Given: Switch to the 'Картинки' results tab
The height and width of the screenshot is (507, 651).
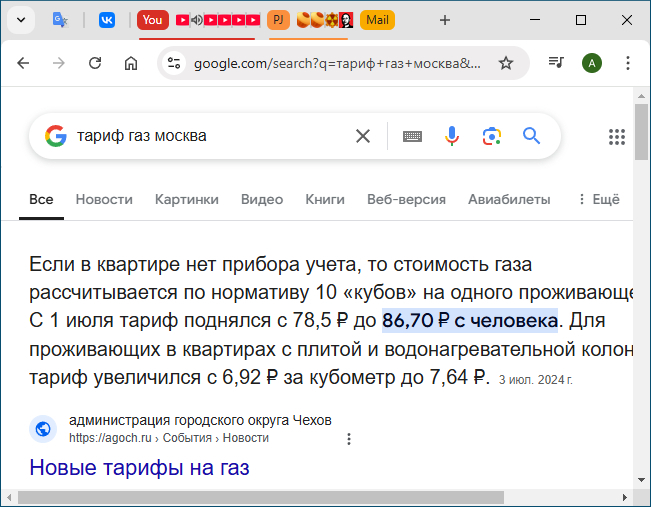Looking at the screenshot, I should click(187, 200).
